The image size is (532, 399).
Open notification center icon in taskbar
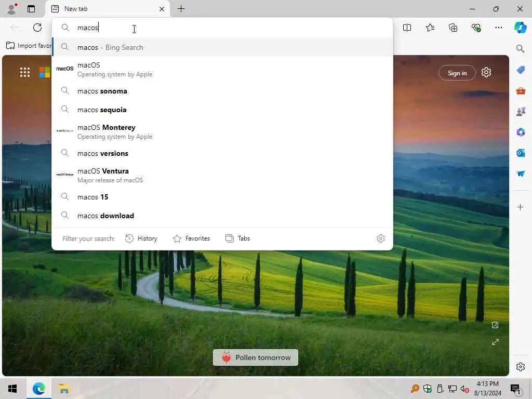click(x=515, y=389)
